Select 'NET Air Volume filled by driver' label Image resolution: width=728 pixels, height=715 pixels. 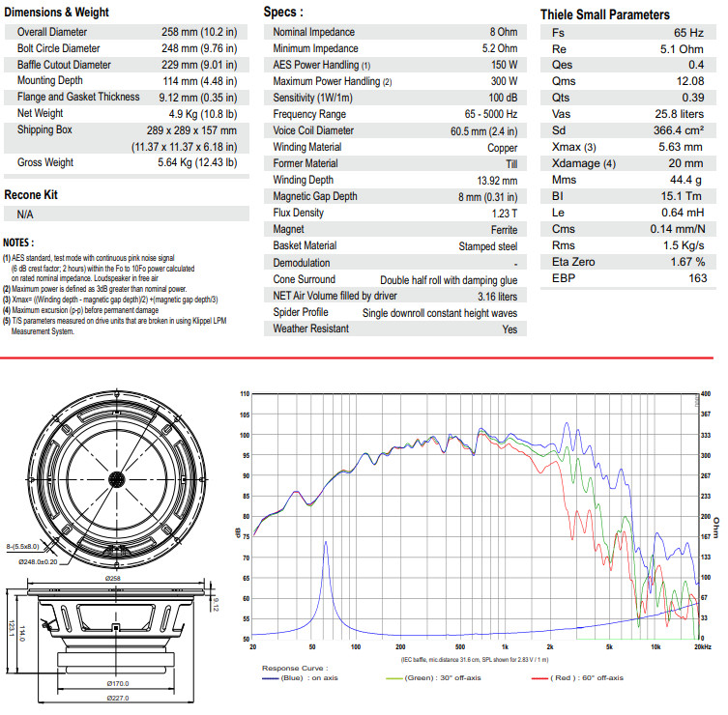pyautogui.click(x=335, y=296)
